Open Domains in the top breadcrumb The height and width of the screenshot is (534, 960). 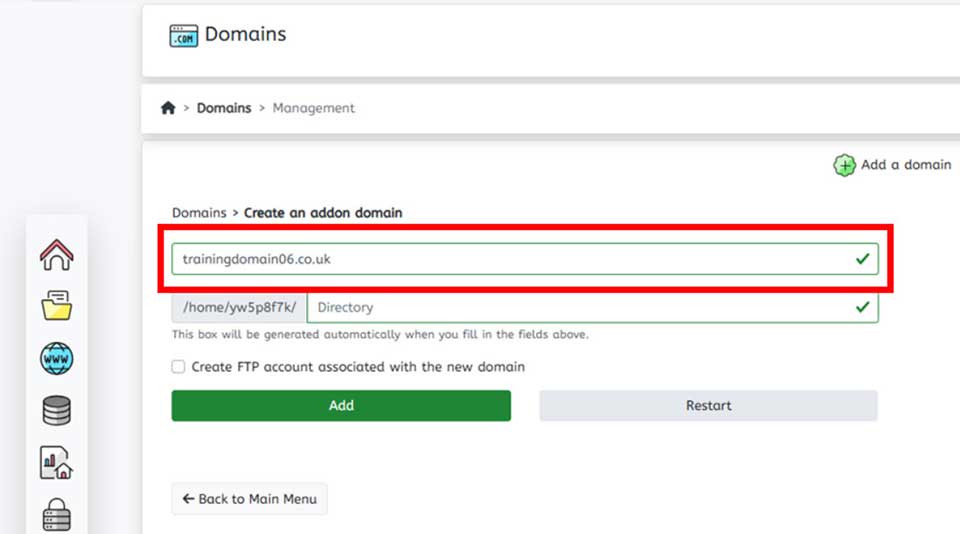pyautogui.click(x=224, y=108)
